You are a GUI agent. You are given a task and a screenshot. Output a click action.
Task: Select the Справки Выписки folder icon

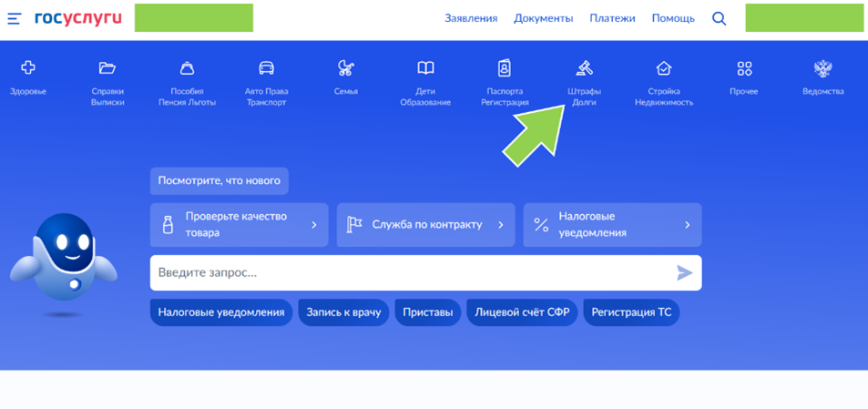107,68
